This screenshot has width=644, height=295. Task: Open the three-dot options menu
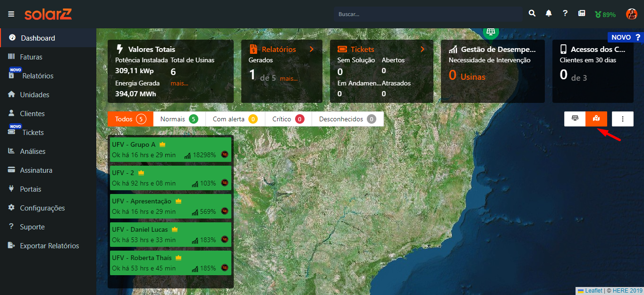pos(623,119)
